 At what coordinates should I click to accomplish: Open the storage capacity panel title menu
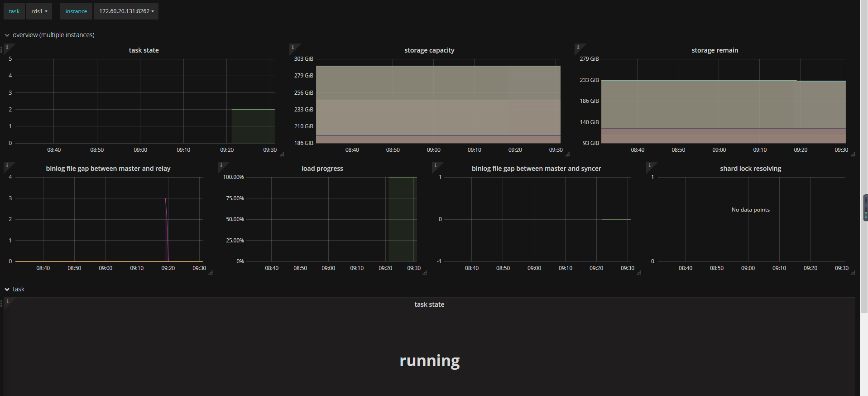[x=429, y=50]
